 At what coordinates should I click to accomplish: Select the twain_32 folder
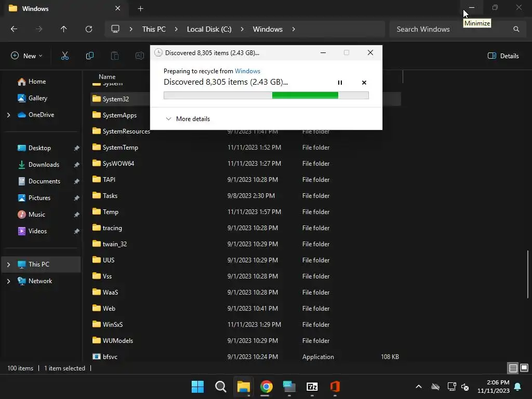246,244
